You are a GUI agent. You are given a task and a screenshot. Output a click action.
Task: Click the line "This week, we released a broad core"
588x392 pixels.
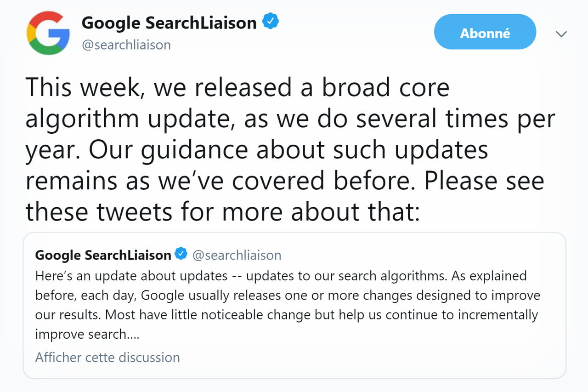point(237,87)
